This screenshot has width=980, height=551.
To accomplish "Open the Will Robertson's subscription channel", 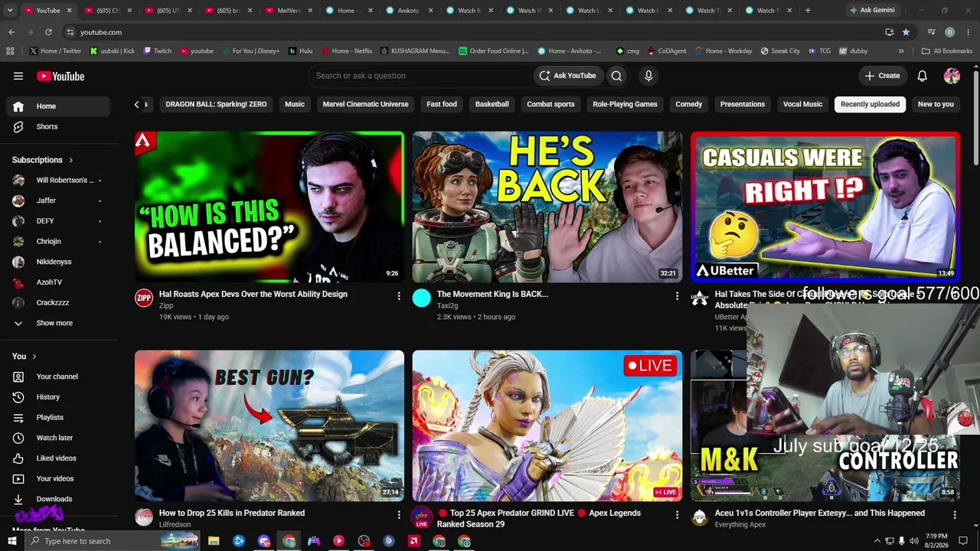I will click(x=59, y=180).
